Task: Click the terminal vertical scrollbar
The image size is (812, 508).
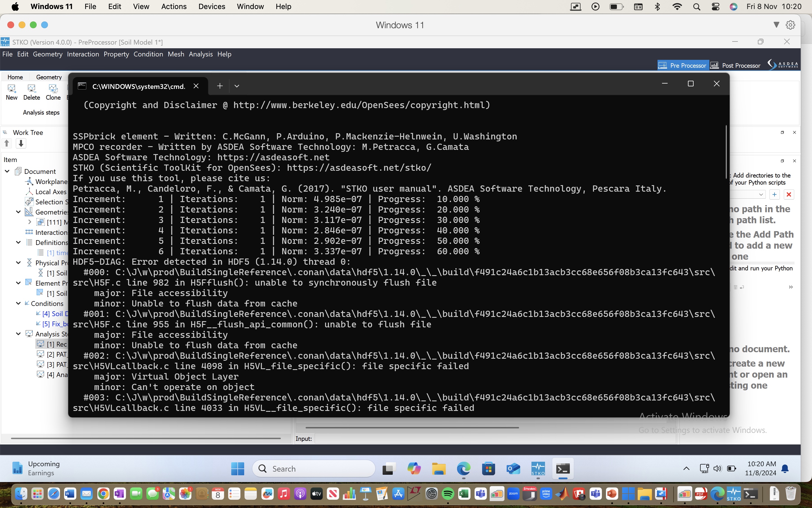Action: point(726,152)
